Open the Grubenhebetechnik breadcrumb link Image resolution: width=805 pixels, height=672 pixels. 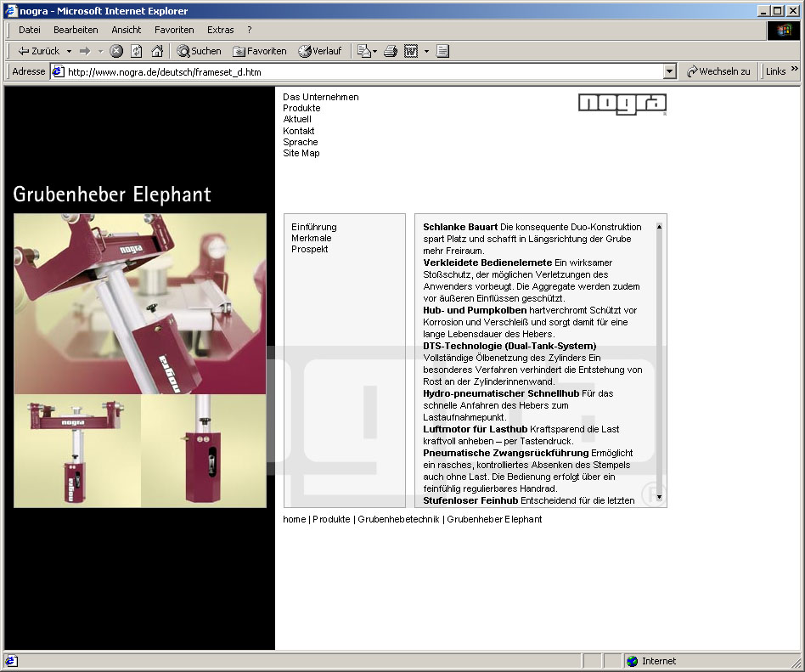398,519
